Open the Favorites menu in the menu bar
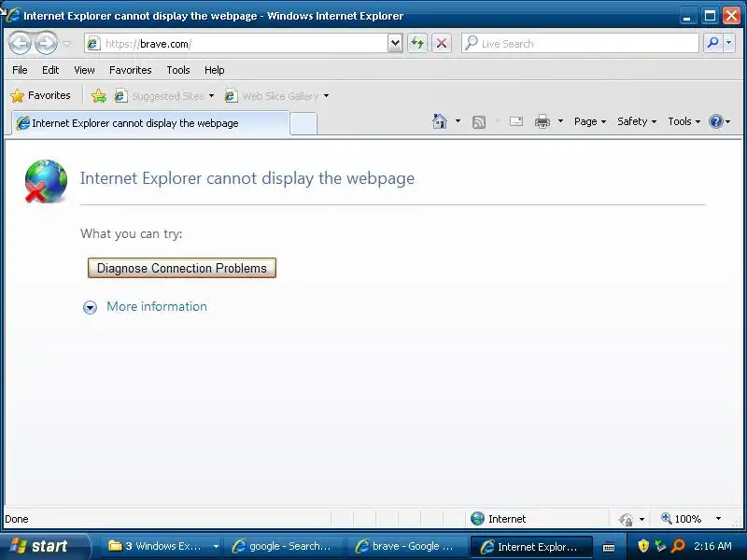The width and height of the screenshot is (747, 560). (x=130, y=70)
